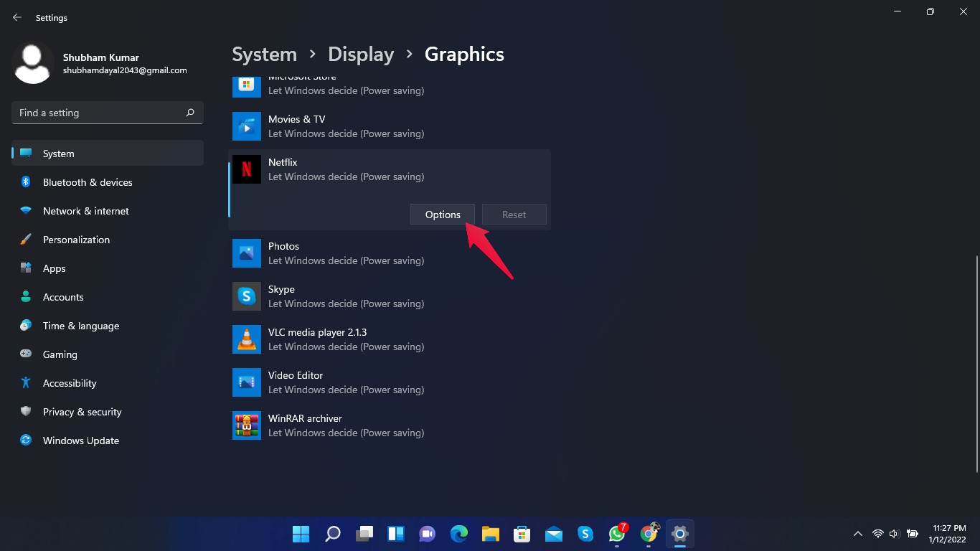Viewport: 980px width, 551px height.
Task: Click System in the breadcrumb path
Action: (x=264, y=55)
